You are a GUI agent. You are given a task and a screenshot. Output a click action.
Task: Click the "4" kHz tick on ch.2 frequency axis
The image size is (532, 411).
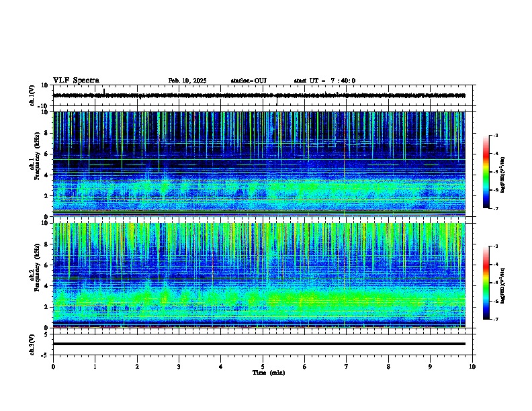[x=46, y=286]
